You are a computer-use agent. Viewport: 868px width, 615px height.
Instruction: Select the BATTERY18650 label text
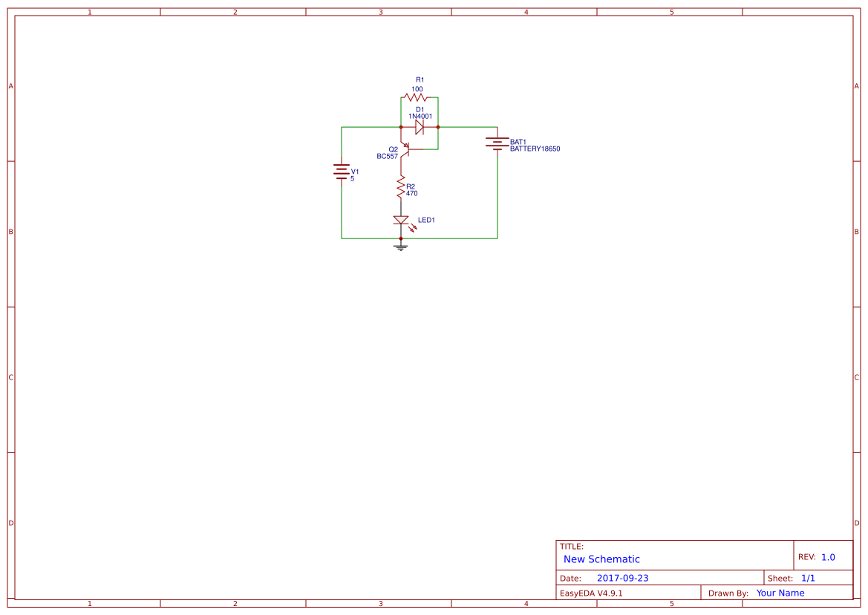(535, 149)
